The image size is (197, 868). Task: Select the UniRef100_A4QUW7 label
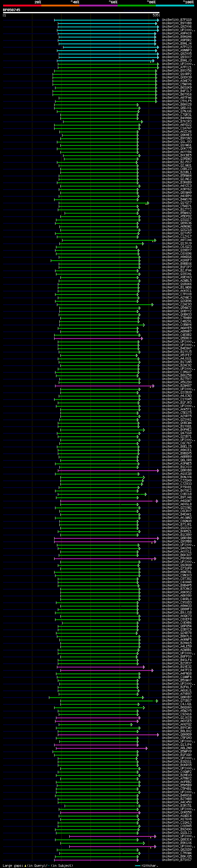[x=177, y=501]
